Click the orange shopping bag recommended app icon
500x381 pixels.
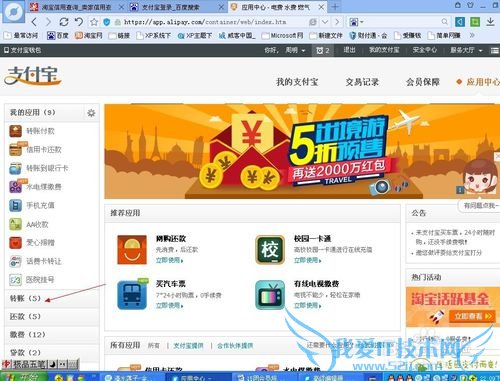tap(132, 250)
